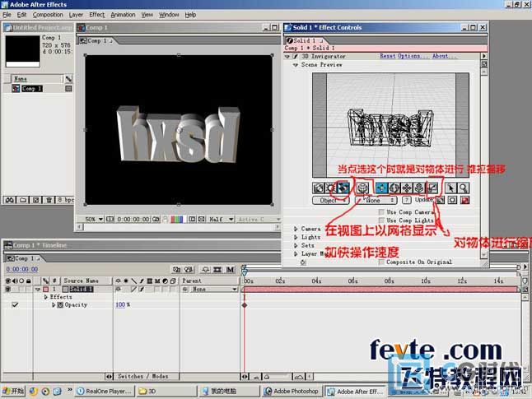The image size is (532, 399).
Task: Expand the Lights property group
Action: click(296, 237)
